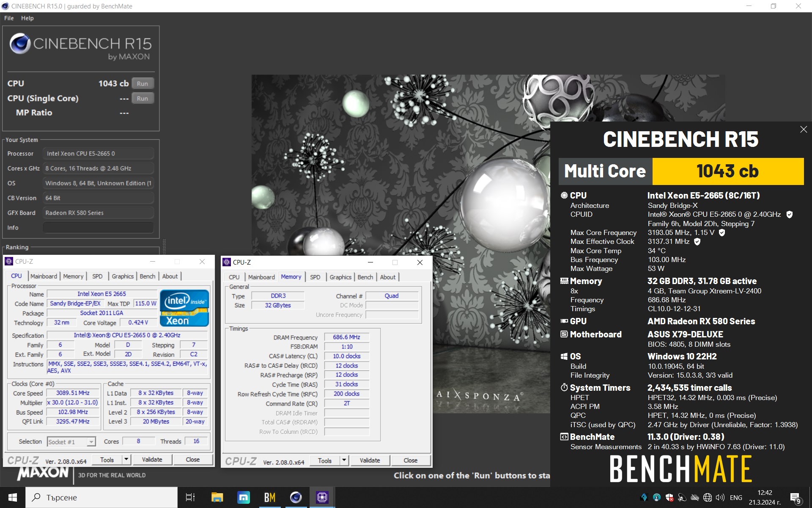The width and height of the screenshot is (812, 508).
Task: Open the File menu in Cinebench
Action: [x=9, y=18]
